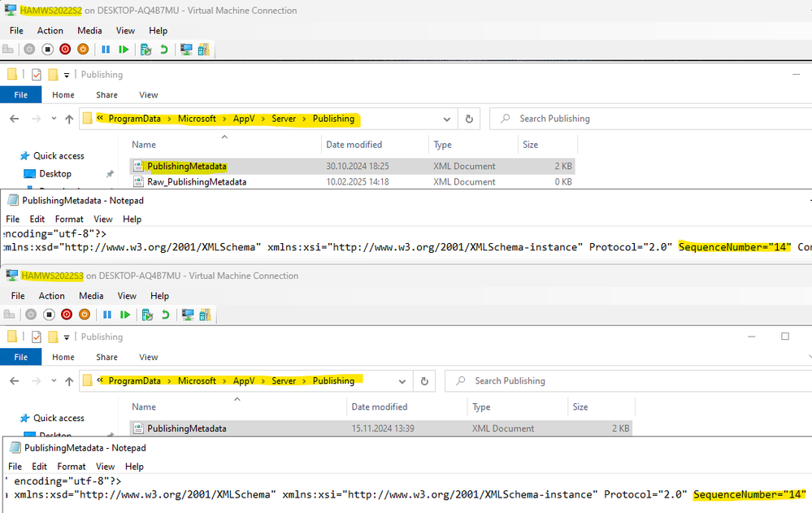Open Help menu of HAMWS2022S3 VM window

pyautogui.click(x=159, y=296)
